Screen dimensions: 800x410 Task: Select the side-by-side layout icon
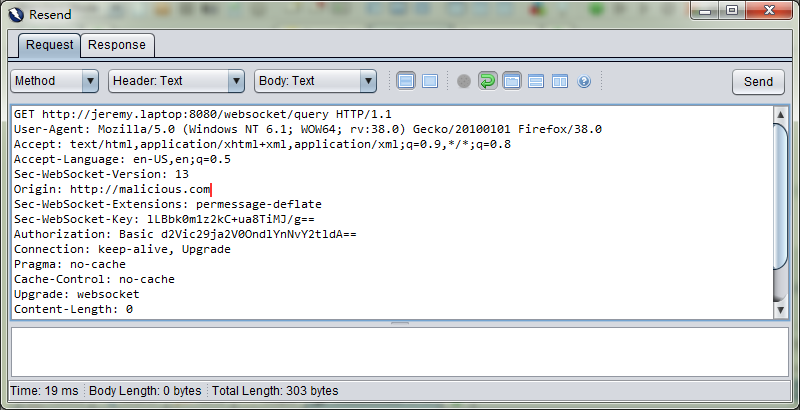(560, 81)
